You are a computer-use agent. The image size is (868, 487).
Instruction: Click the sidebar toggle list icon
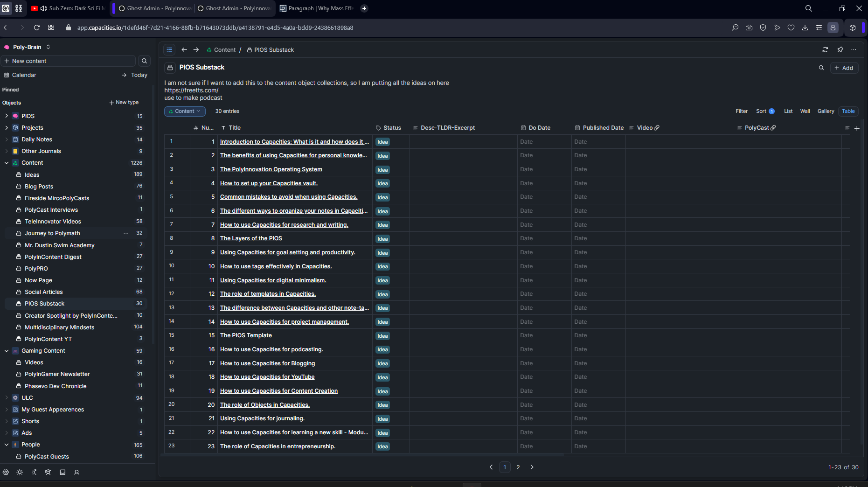(x=169, y=49)
